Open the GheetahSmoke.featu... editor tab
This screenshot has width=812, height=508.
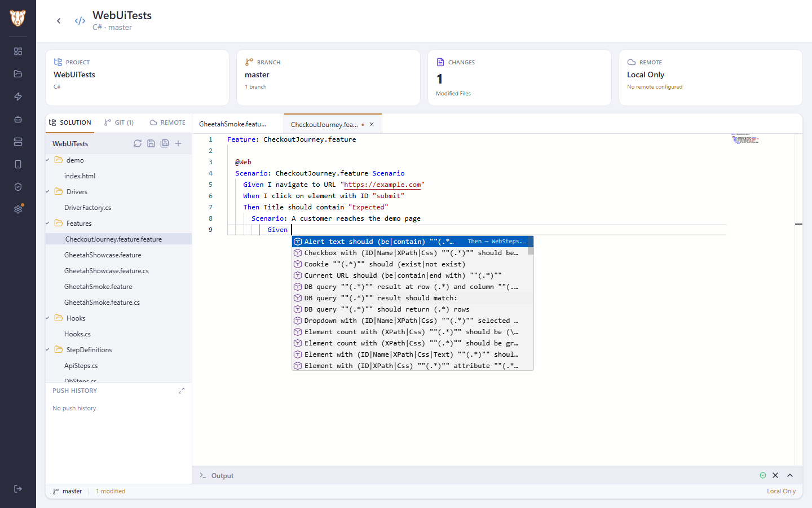pyautogui.click(x=238, y=124)
